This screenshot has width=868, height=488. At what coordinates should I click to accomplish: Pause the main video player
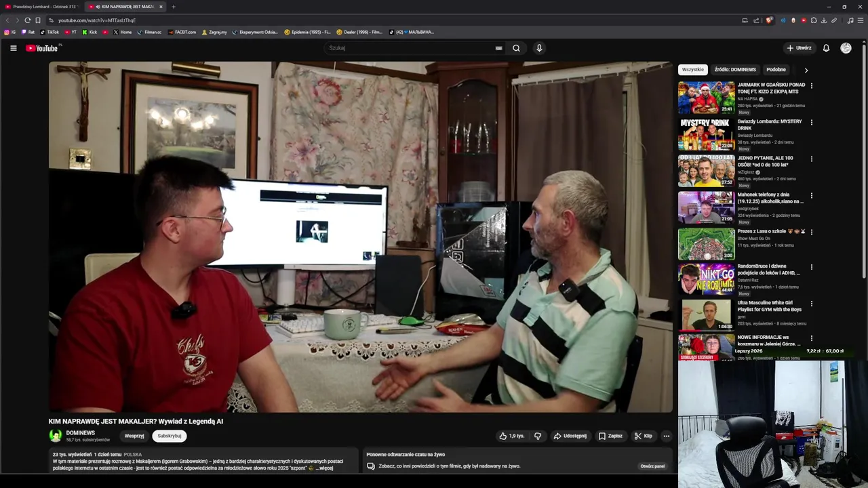pyautogui.click(x=360, y=237)
